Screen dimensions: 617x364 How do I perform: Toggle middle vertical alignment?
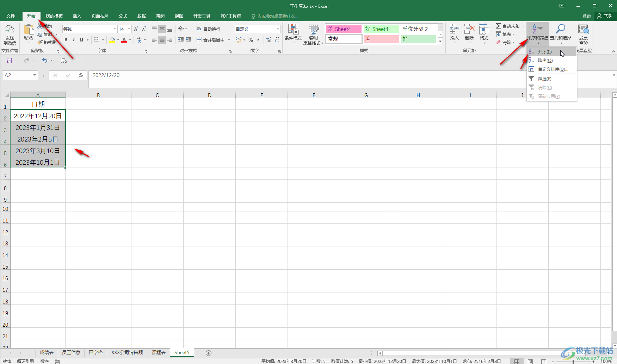tap(162, 29)
